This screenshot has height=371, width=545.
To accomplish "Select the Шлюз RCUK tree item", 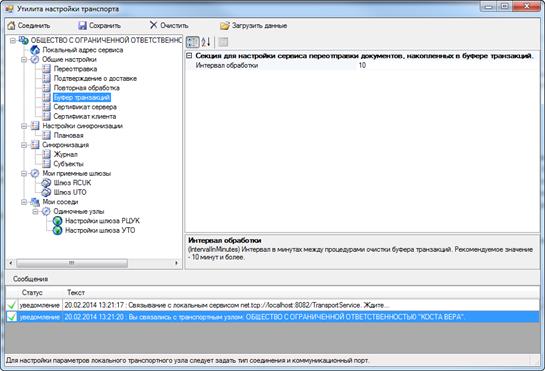I will click(72, 183).
